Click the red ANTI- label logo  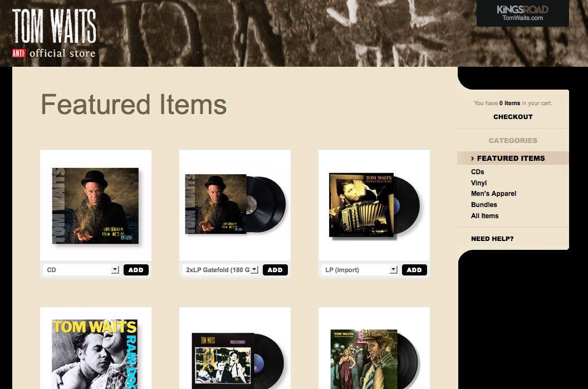tap(19, 53)
